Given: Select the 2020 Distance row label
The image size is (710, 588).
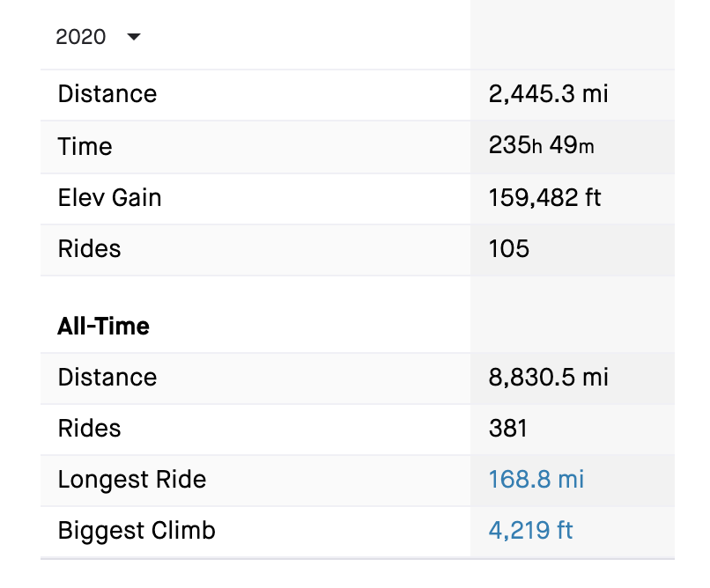Looking at the screenshot, I should pyautogui.click(x=107, y=94).
